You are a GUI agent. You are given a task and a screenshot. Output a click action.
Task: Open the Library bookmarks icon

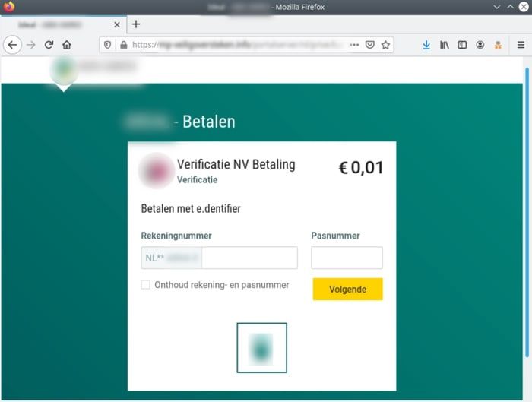[444, 45]
